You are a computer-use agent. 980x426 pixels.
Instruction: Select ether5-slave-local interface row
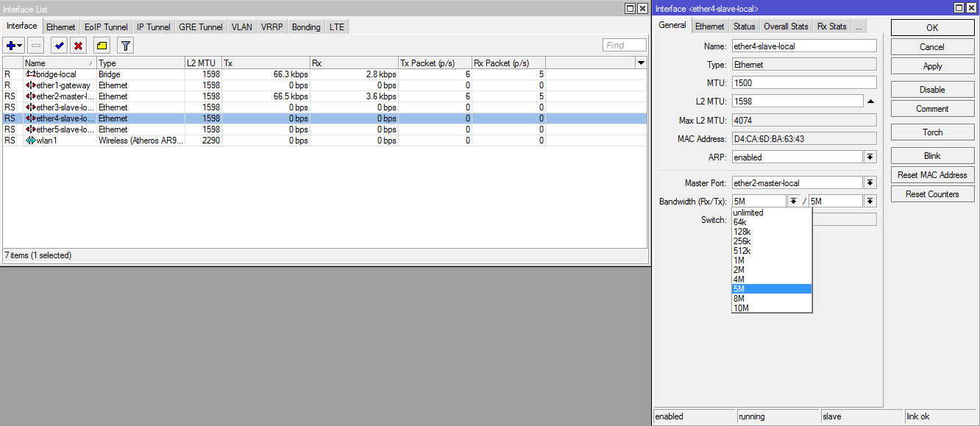coord(324,129)
